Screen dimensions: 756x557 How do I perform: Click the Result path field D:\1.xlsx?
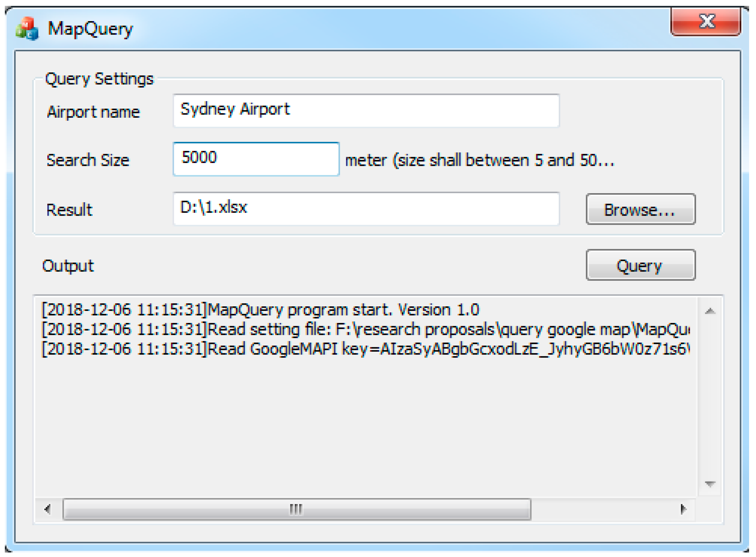tap(366, 208)
